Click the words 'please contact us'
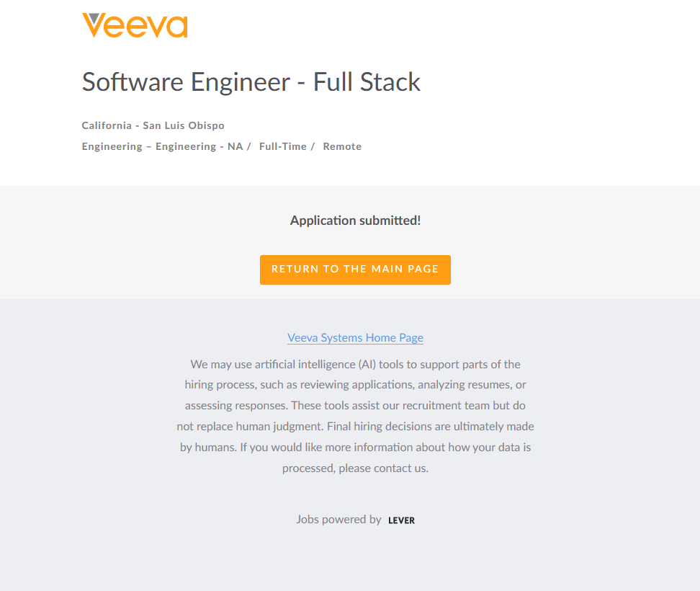The height and width of the screenshot is (591, 700). click(382, 468)
